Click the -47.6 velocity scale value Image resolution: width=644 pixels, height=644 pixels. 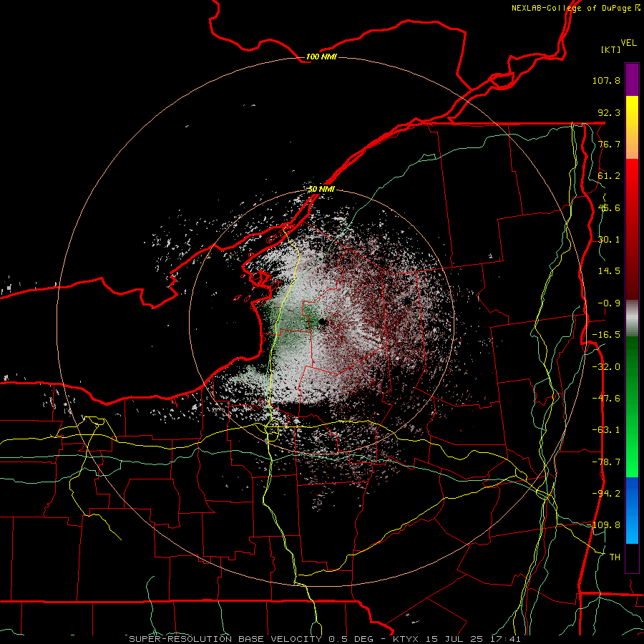pyautogui.click(x=606, y=399)
